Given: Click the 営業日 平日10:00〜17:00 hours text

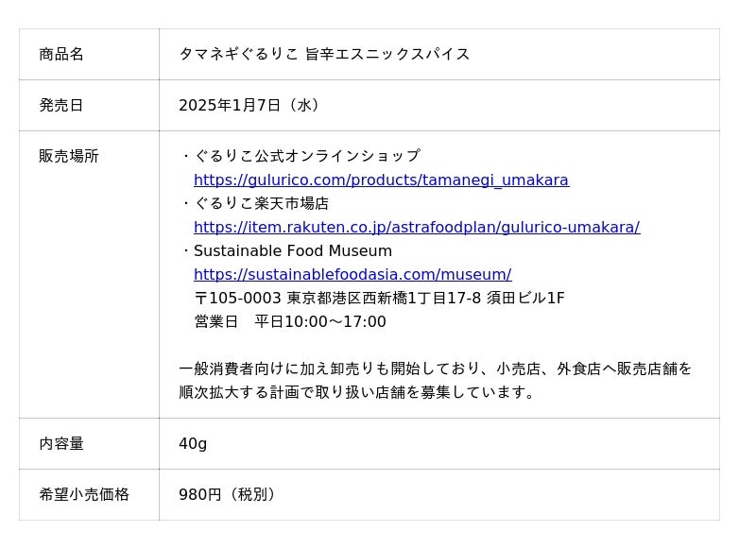Looking at the screenshot, I should click(x=290, y=321).
